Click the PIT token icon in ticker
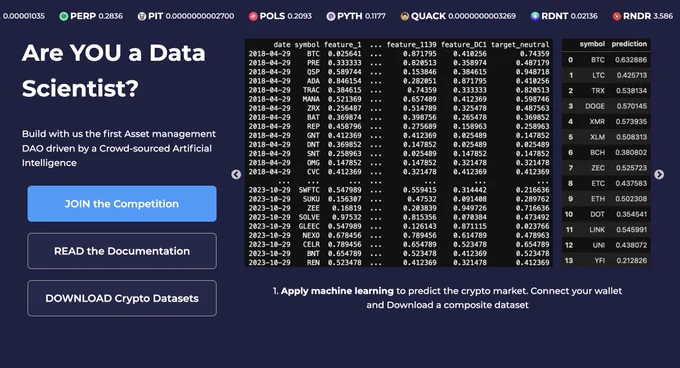Screen dimensions: 680x368 (x=142, y=16)
